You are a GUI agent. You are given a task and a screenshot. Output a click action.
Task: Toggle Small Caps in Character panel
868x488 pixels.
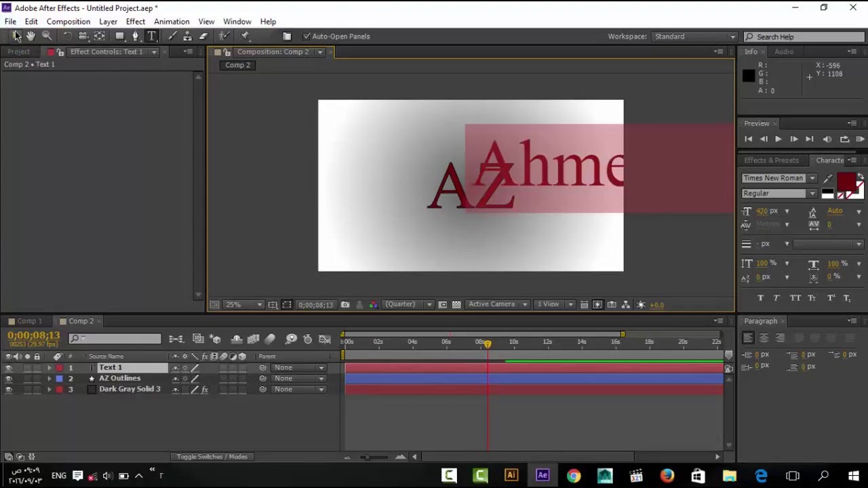coord(812,298)
